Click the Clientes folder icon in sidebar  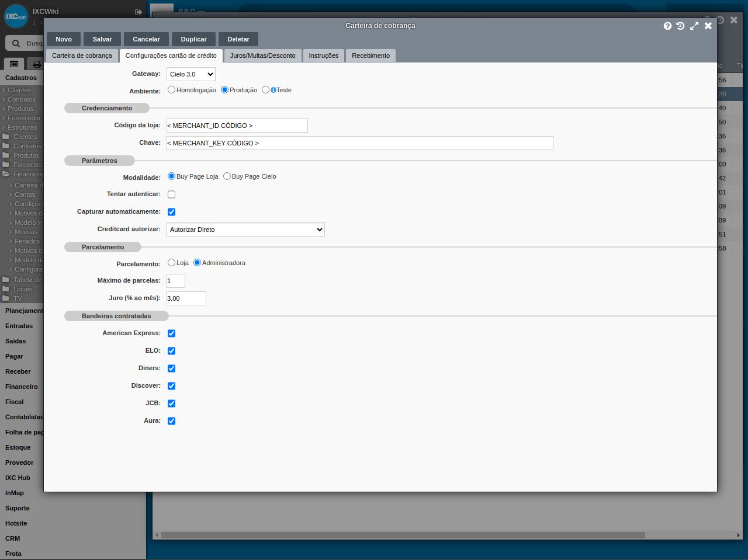(x=6, y=137)
